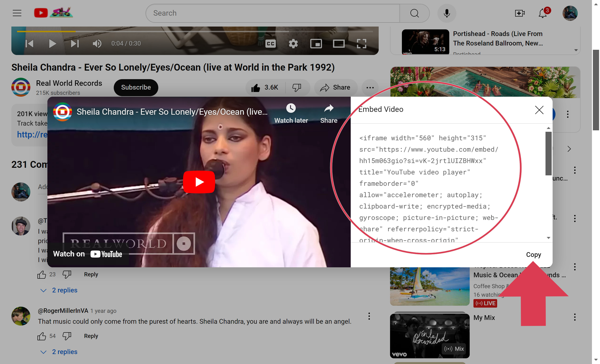Image resolution: width=600 pixels, height=364 pixels.
Task: Skip to the next video
Action: [75, 44]
